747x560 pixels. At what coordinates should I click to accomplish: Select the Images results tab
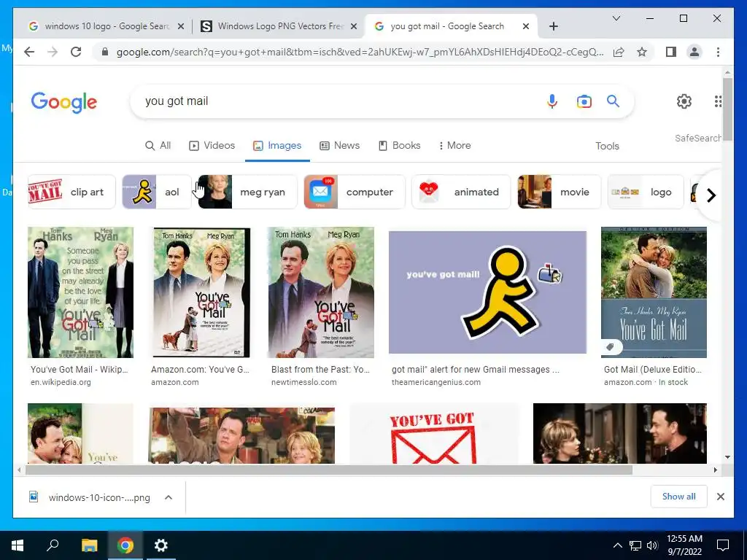coord(277,145)
